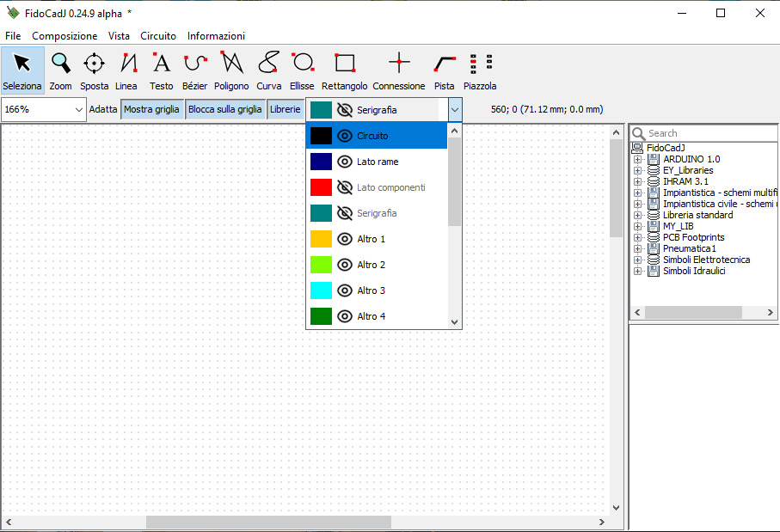Select the Poligono tool
This screenshot has height=532, width=780.
pos(231,70)
